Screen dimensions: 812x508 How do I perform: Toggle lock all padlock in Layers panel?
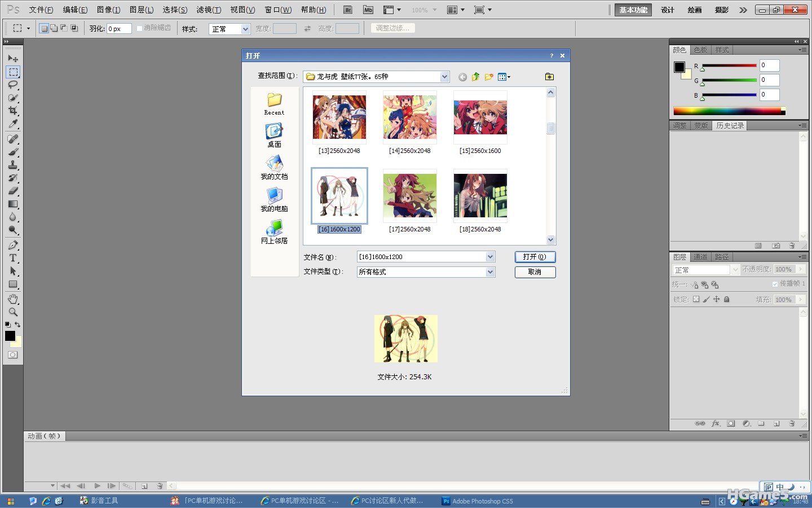[x=726, y=299]
